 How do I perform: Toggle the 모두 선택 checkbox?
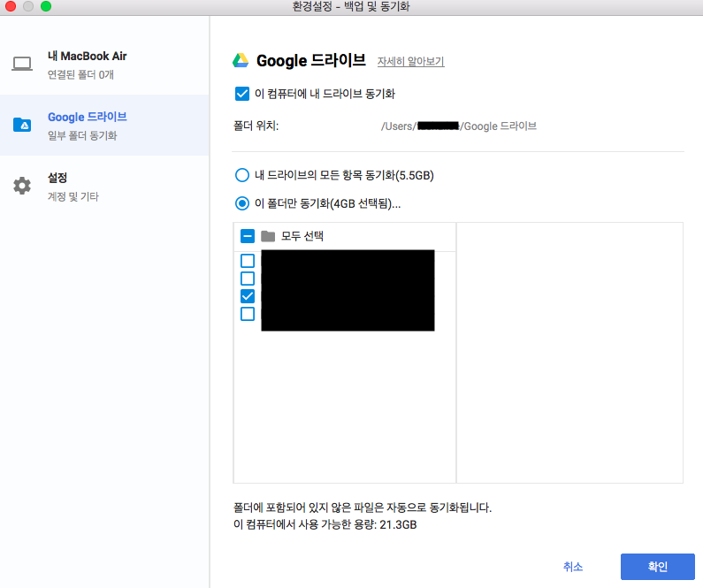(248, 236)
